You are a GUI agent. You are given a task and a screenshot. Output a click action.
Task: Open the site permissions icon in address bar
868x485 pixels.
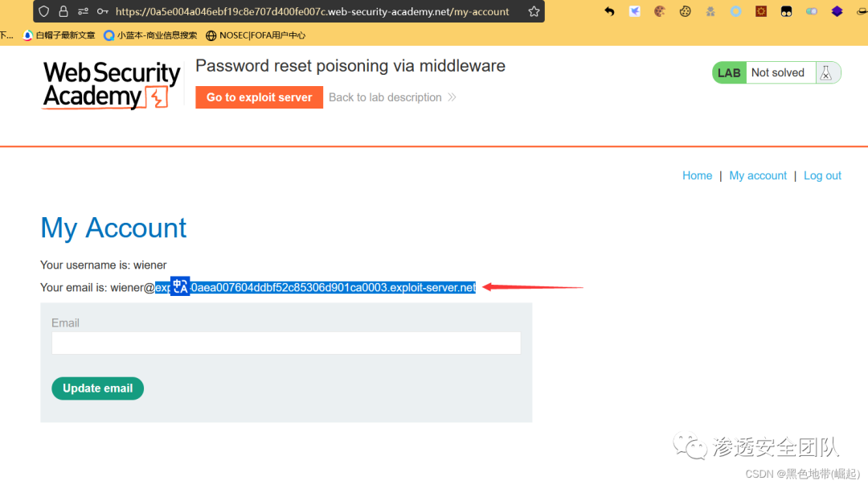(83, 11)
